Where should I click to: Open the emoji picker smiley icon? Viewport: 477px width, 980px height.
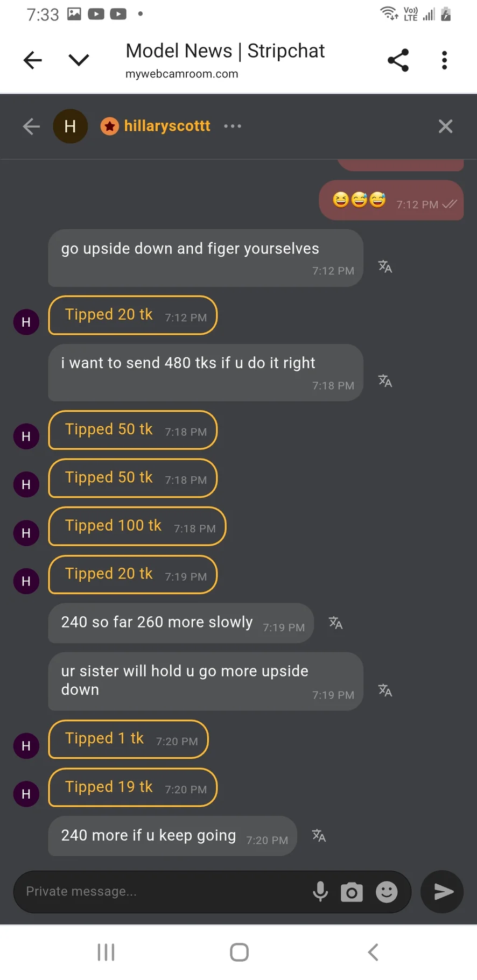[386, 892]
